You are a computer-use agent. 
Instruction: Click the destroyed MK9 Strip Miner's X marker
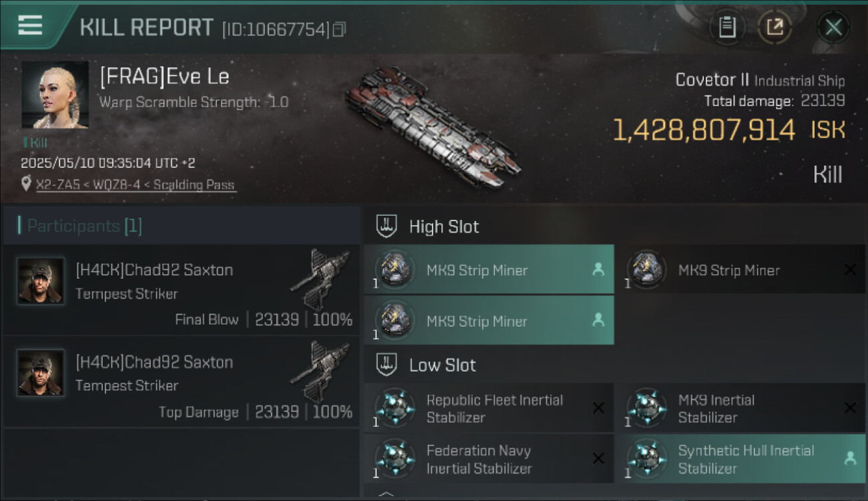coord(849,270)
